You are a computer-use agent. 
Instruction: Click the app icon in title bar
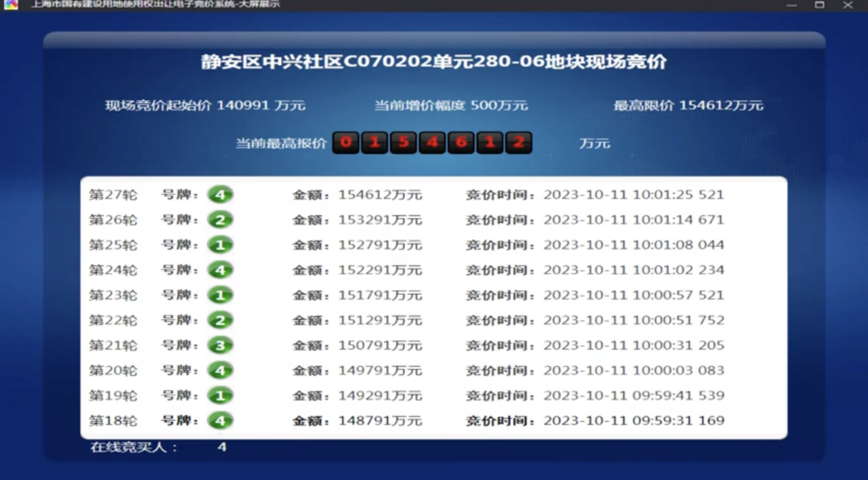point(10,4)
